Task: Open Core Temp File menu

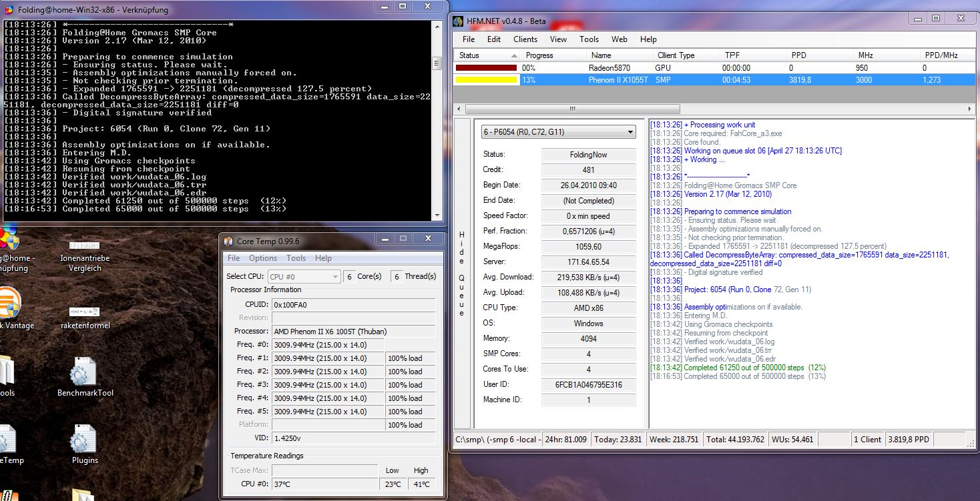Action: 234,258
